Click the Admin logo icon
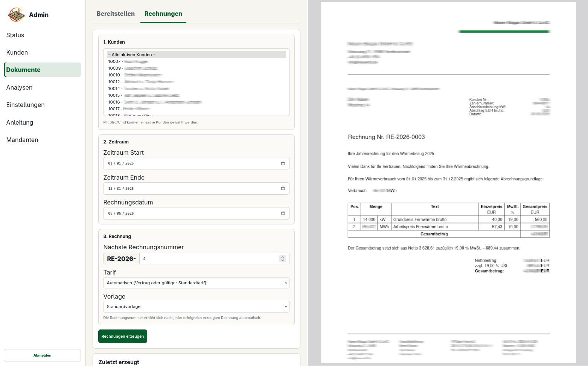Image resolution: width=588 pixels, height=366 pixels. click(x=16, y=15)
